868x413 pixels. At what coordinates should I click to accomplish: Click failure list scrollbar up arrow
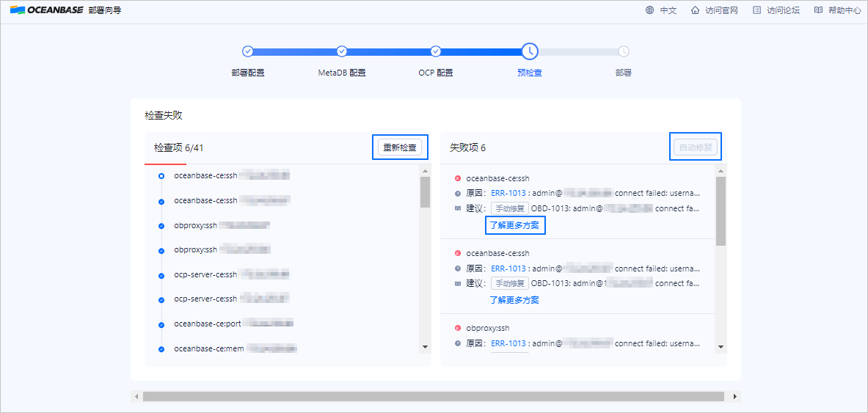(721, 171)
